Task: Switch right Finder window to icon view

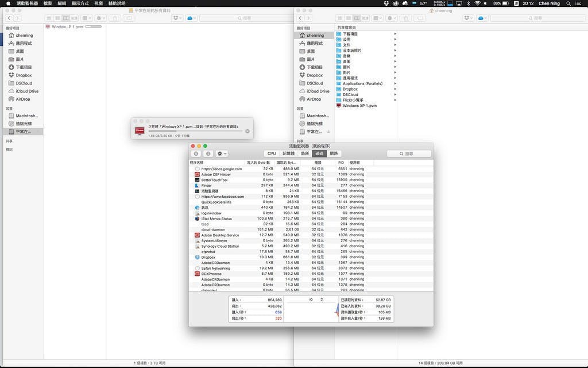Action: point(340,18)
